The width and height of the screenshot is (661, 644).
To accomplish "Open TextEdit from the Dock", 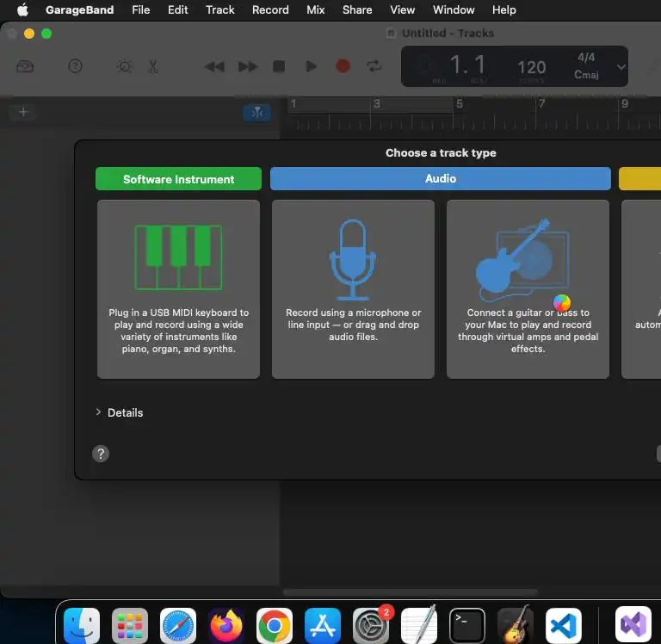I will click(x=419, y=626).
